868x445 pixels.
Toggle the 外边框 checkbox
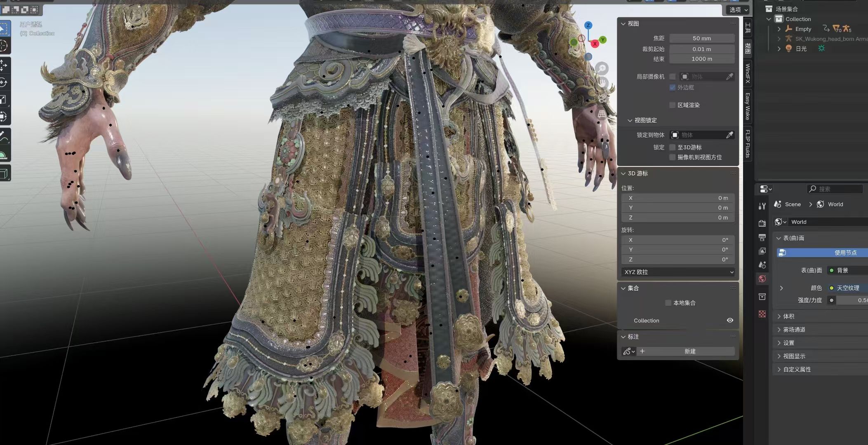[673, 87]
